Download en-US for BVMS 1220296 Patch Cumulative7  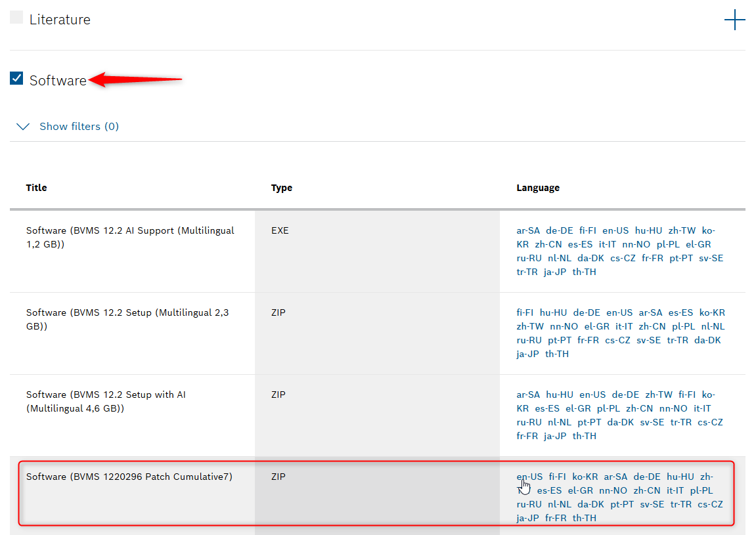click(529, 477)
